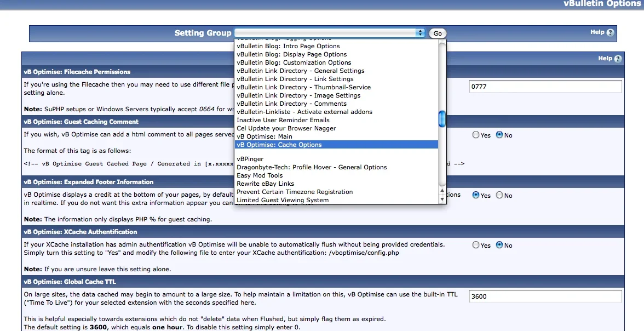Click the 'vB Optimise: Guest Caching Comment' heading
Image resolution: width=644 pixels, height=331 pixels.
[81, 122]
